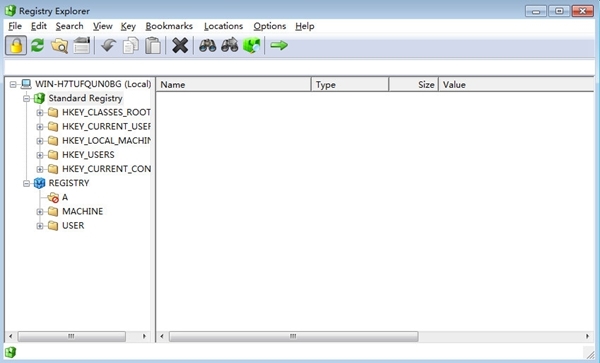Toggle the read-only lock icon
600x363 pixels.
point(16,46)
